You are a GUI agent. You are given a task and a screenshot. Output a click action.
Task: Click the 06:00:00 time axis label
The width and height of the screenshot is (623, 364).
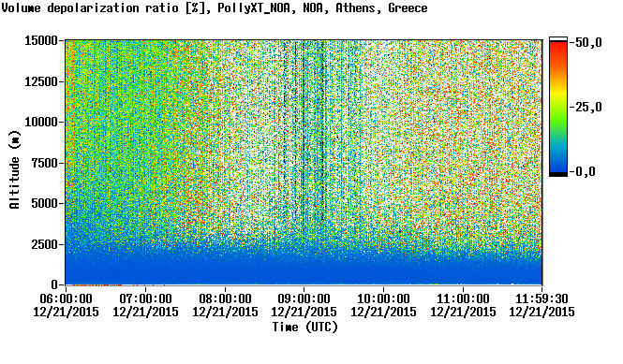coord(66,298)
